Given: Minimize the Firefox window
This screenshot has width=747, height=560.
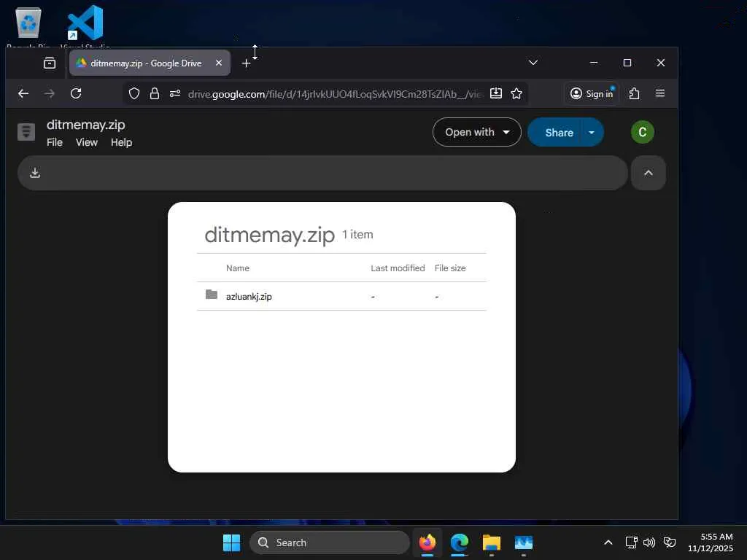Looking at the screenshot, I should tap(594, 63).
